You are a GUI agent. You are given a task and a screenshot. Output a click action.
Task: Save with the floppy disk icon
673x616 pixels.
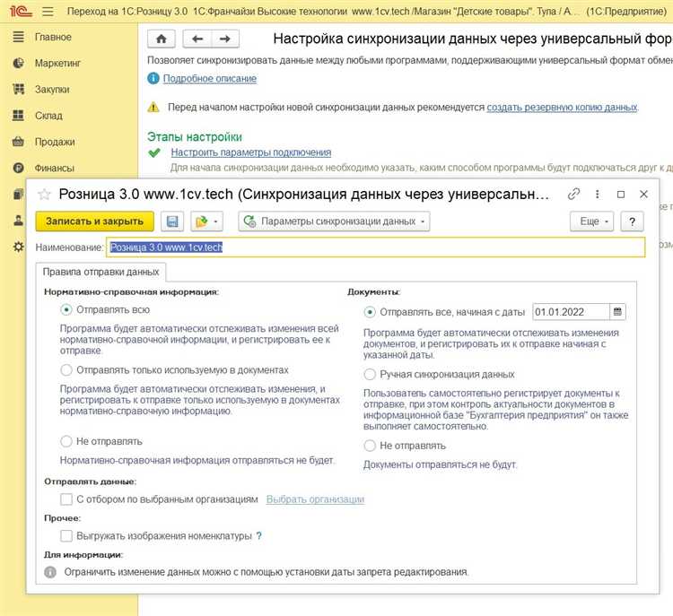click(x=172, y=221)
